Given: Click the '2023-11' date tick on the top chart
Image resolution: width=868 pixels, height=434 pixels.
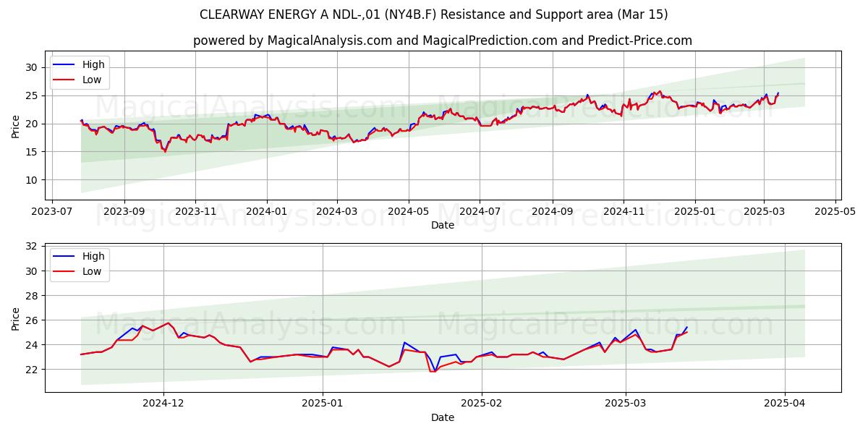Looking at the screenshot, I should (x=195, y=212).
